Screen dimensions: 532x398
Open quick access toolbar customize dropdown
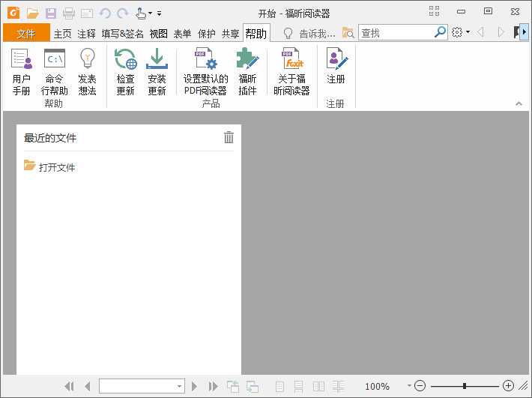pyautogui.click(x=159, y=13)
